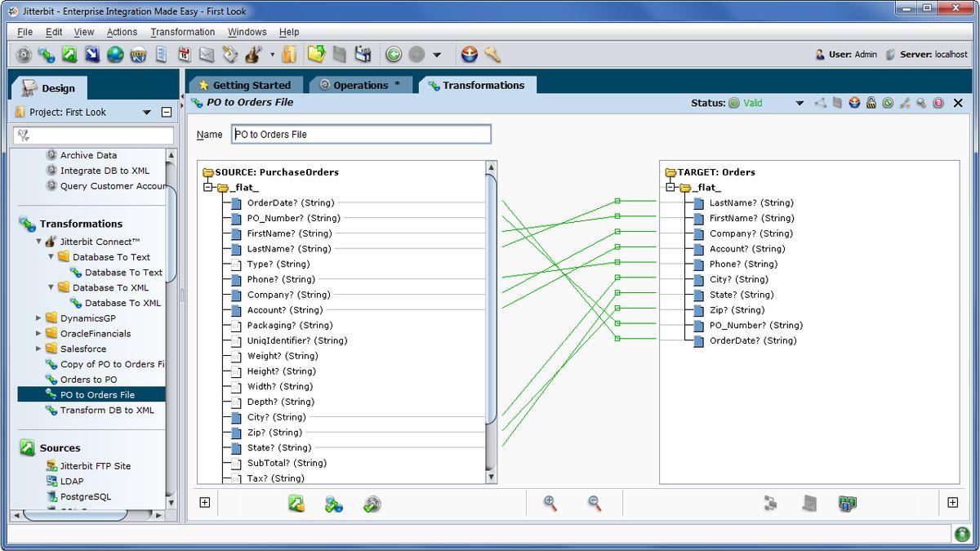Click the key icon in main toolbar

[x=492, y=55]
